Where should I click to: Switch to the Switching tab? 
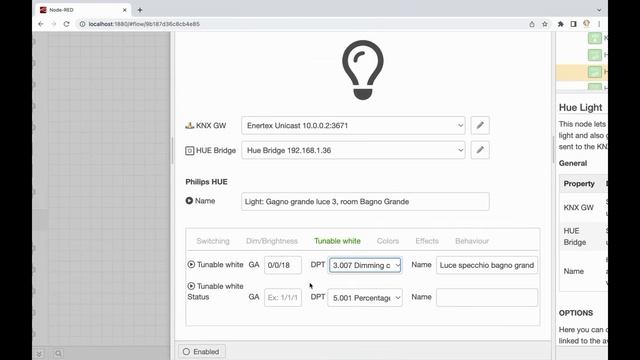tap(213, 241)
